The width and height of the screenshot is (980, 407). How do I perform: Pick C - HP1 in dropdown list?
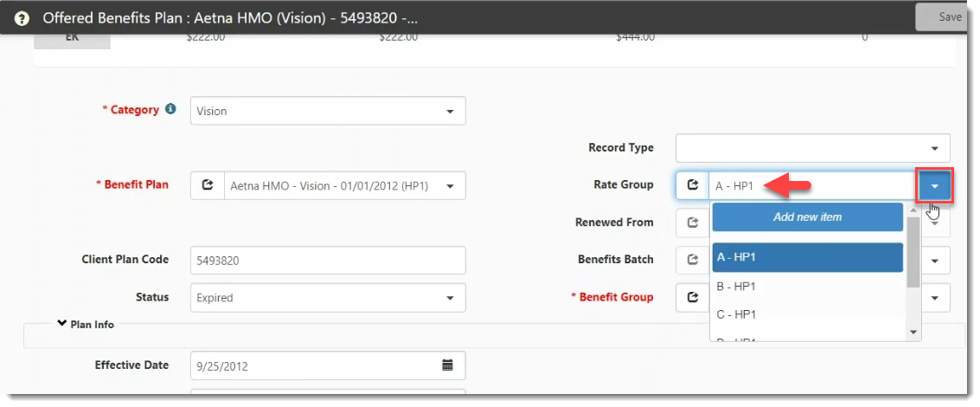(x=807, y=314)
